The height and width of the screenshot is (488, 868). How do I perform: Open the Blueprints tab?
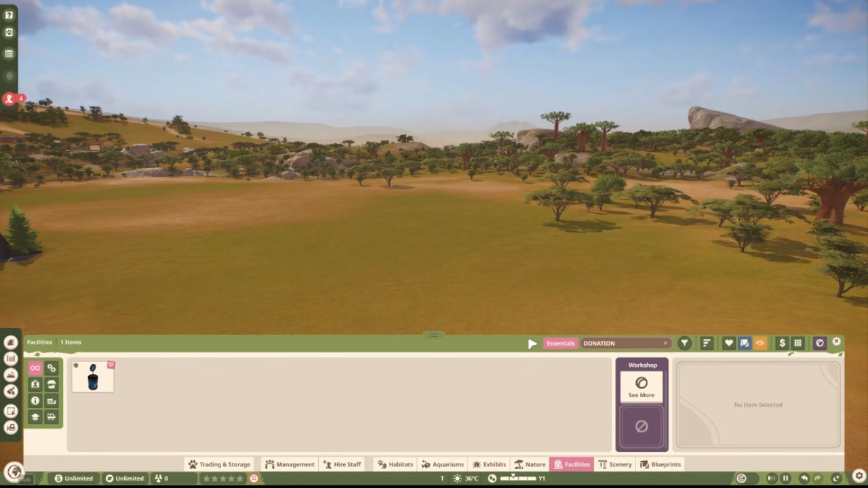[x=660, y=464]
